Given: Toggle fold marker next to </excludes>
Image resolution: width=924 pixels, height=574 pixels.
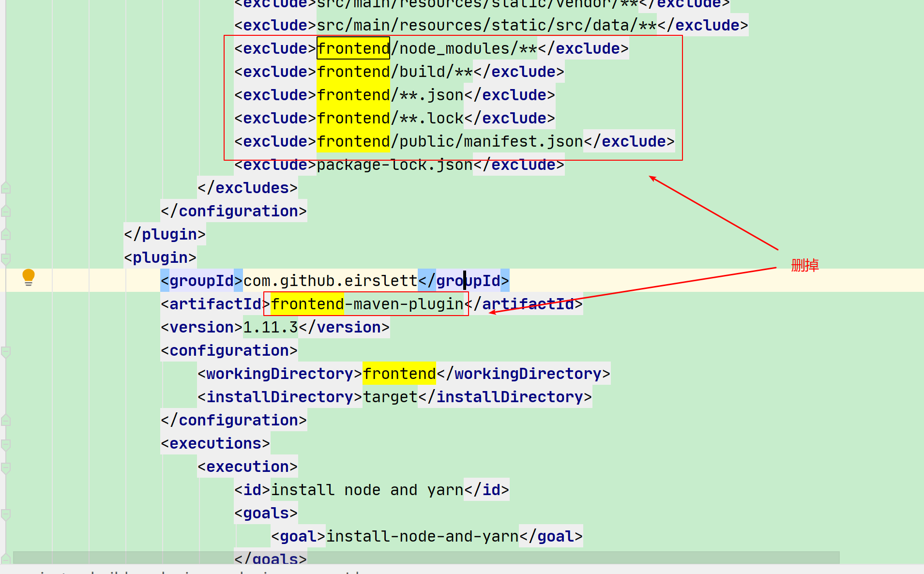Looking at the screenshot, I should click(6, 188).
